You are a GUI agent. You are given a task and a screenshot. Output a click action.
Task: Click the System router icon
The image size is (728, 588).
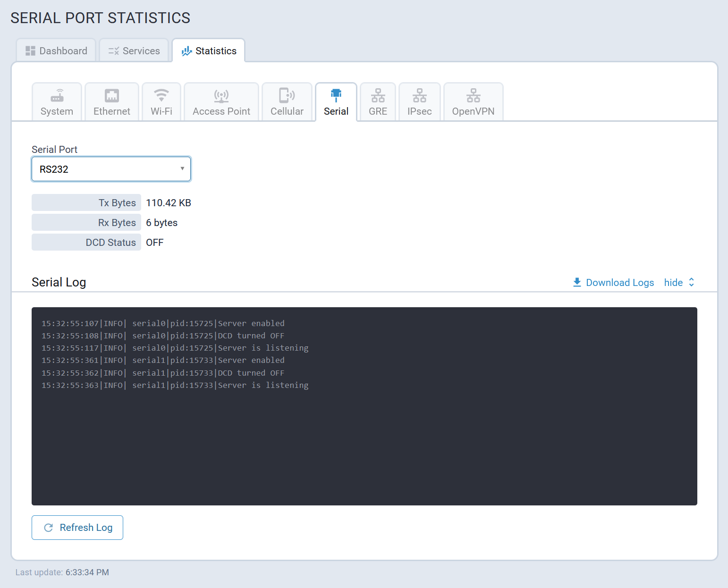point(57,96)
